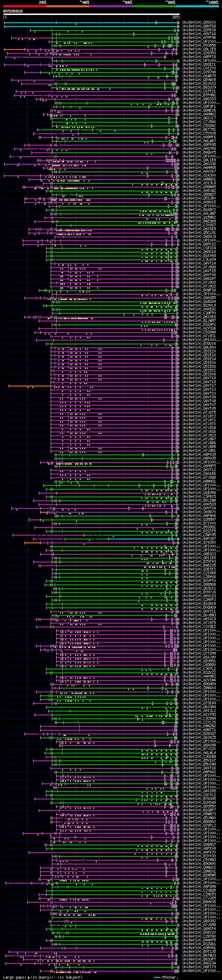
Task: Select label UniRef100_C6TFZ1
Action: (x=199, y=91)
